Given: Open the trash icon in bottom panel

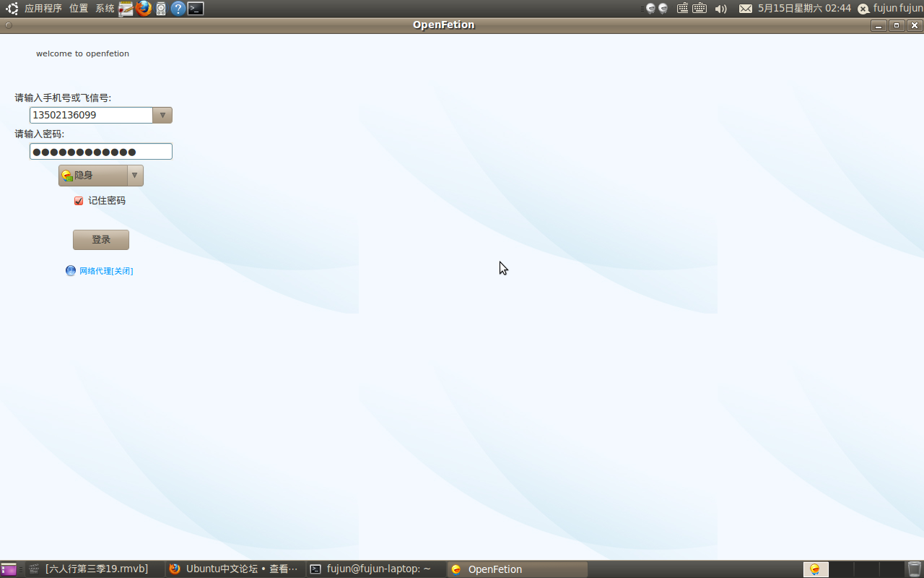Looking at the screenshot, I should click(x=915, y=569).
